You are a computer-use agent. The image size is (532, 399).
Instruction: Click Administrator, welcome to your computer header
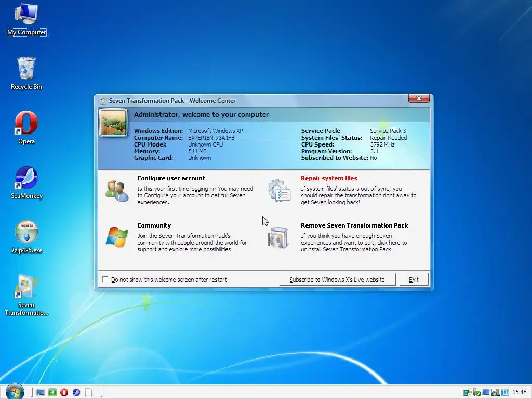point(201,115)
